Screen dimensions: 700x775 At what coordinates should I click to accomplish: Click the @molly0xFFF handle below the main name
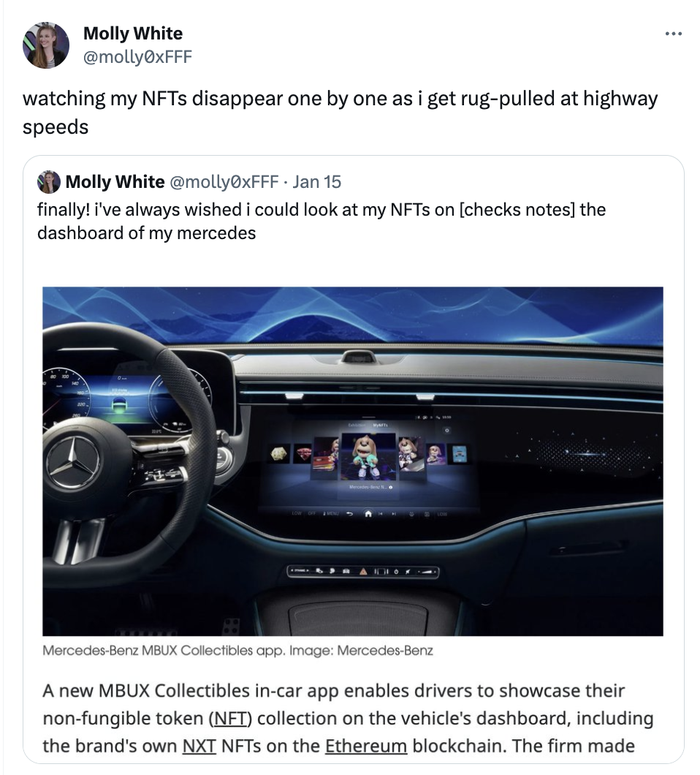[137, 55]
